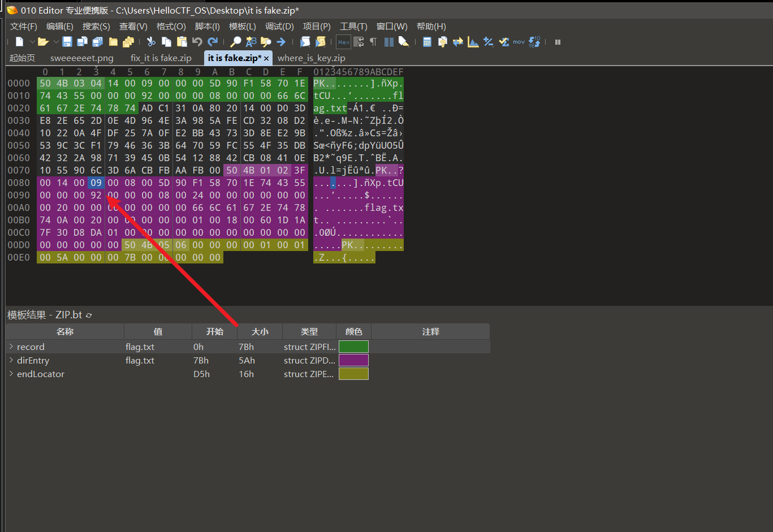Click the Open File folder icon
Viewport: 773px width, 532px height.
coord(43,42)
